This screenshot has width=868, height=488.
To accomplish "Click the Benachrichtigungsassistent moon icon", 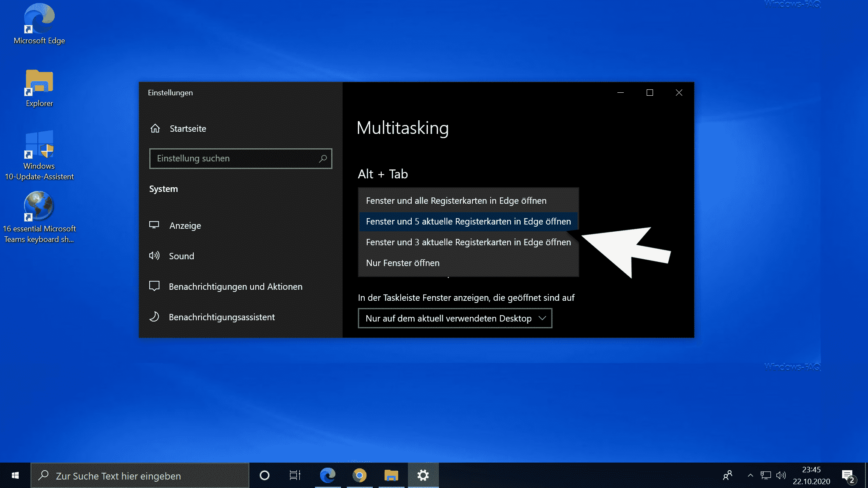I will (x=154, y=316).
